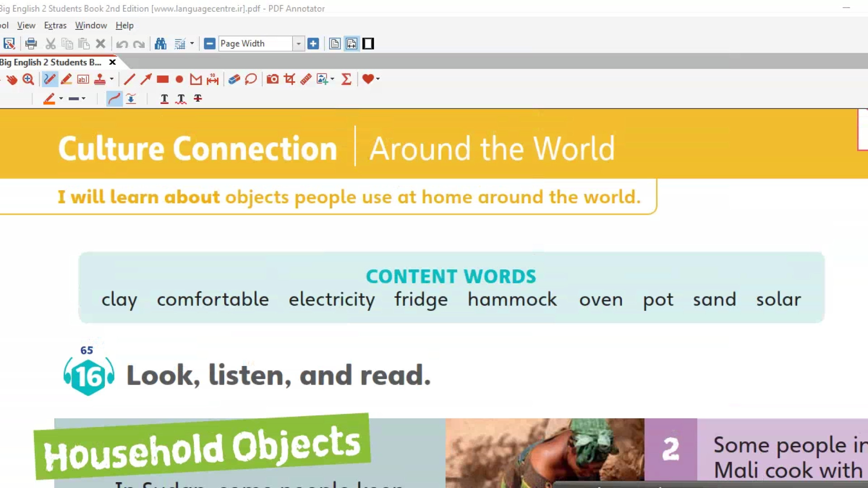Select the Lasso selection tool
This screenshot has width=868, height=488.
coord(251,80)
